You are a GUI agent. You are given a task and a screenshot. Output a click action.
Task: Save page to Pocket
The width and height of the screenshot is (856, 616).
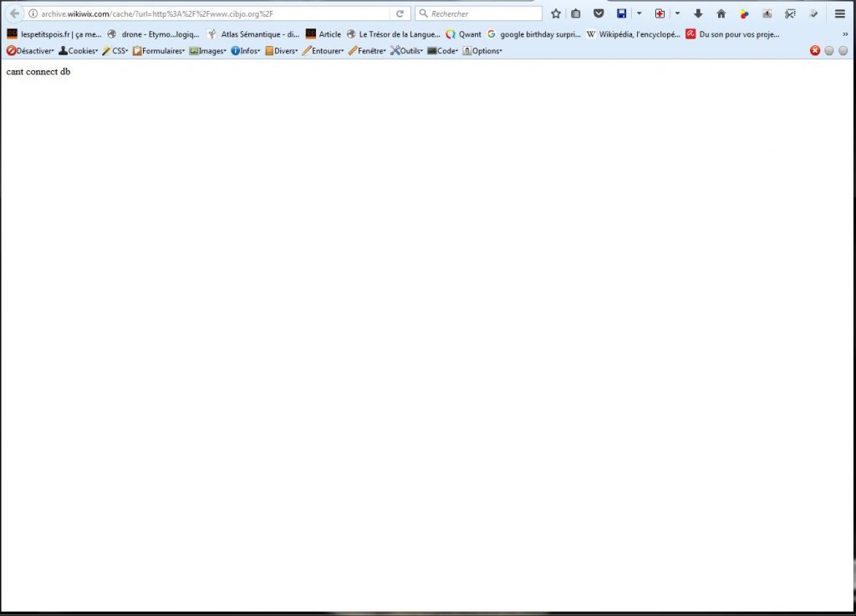599,13
